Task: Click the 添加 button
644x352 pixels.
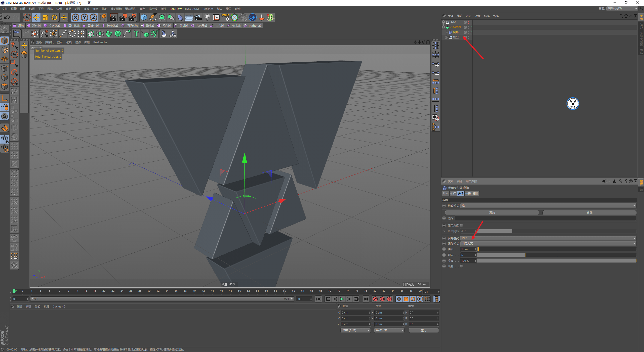Action: (x=492, y=213)
